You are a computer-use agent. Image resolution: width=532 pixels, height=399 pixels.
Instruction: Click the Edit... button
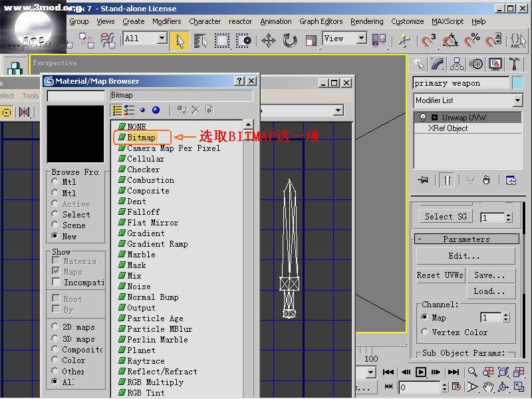465,256
